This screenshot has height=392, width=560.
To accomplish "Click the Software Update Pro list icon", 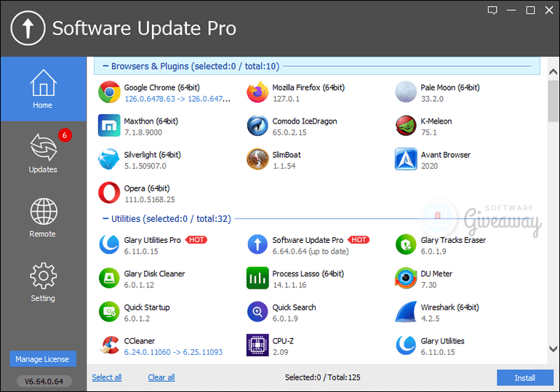I will point(257,244).
